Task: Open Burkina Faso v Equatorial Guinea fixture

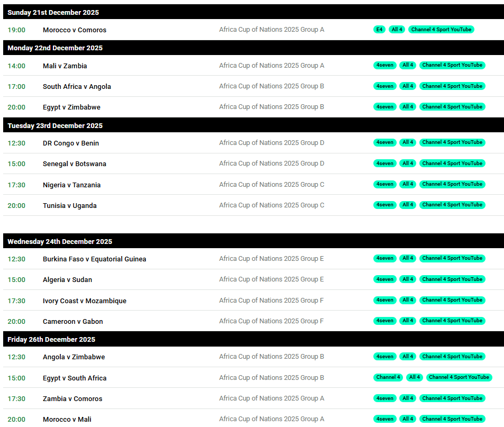Action: tap(95, 259)
